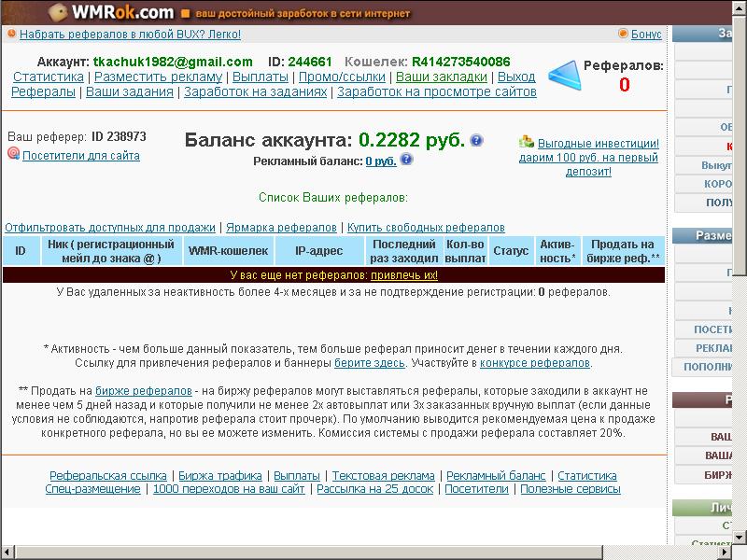Screen dimensions: 747x560
Task: Click 'Отфильтровать доступных для продажи' link
Action: pos(110,228)
